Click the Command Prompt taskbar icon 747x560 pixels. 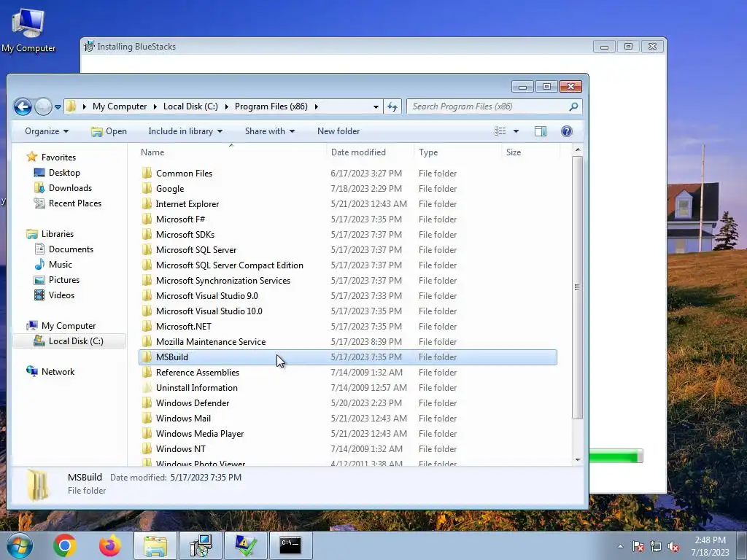pos(290,545)
